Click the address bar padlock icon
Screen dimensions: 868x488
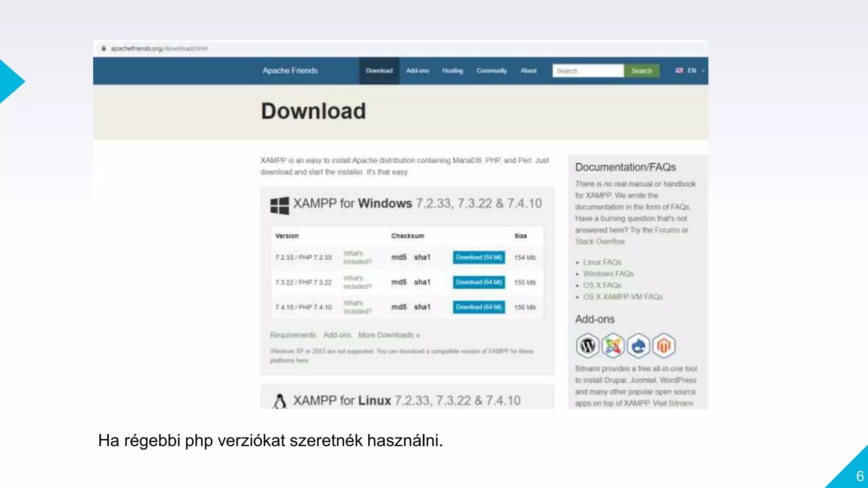[103, 48]
